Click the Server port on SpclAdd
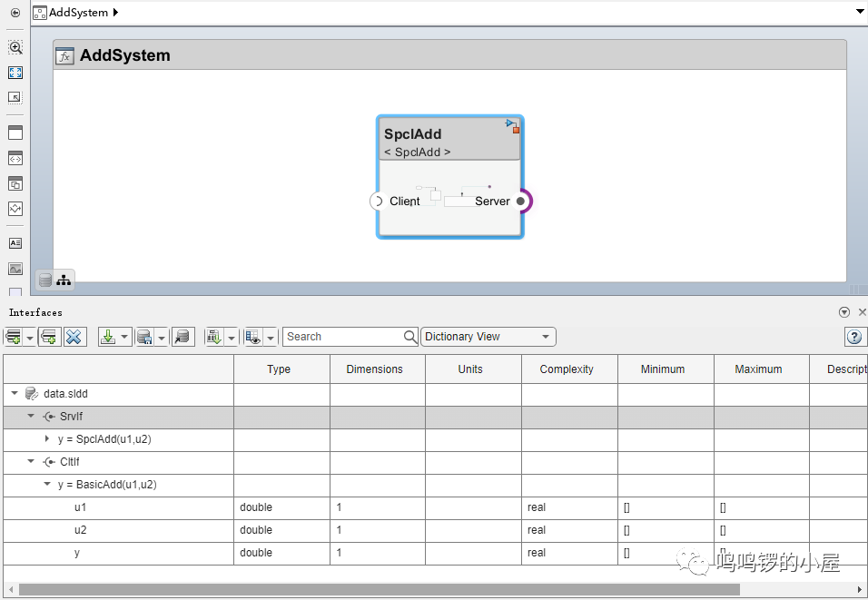Viewport: 868px width, 600px height. coord(521,201)
